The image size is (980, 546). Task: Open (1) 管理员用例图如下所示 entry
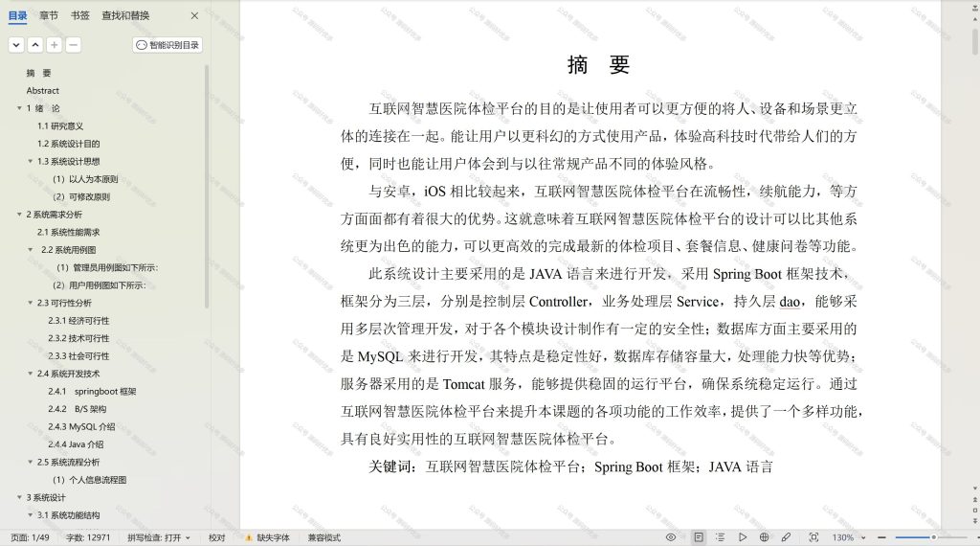coord(107,267)
